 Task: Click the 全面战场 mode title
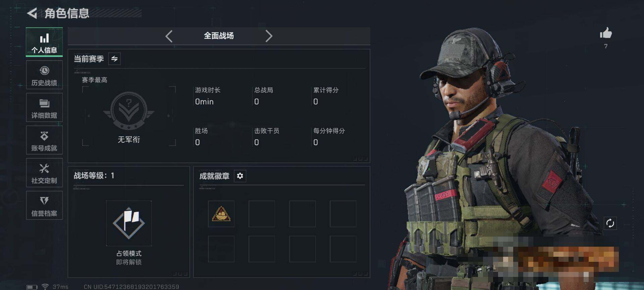tap(219, 36)
